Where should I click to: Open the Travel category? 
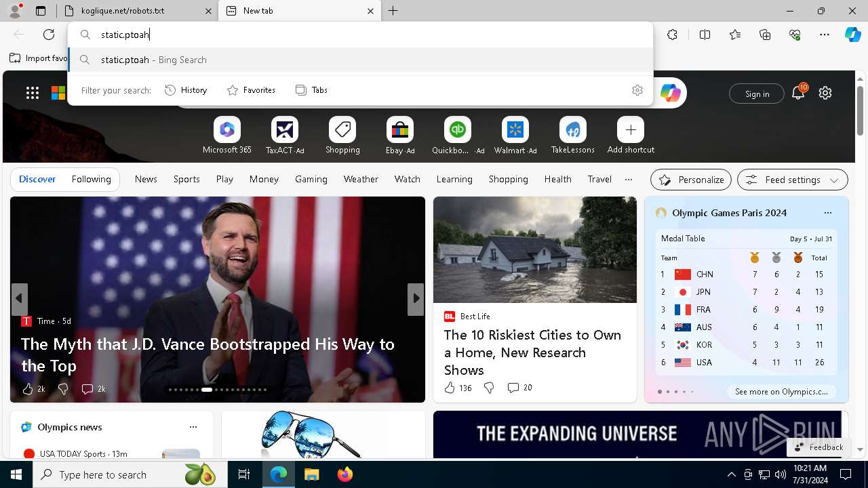tap(599, 179)
